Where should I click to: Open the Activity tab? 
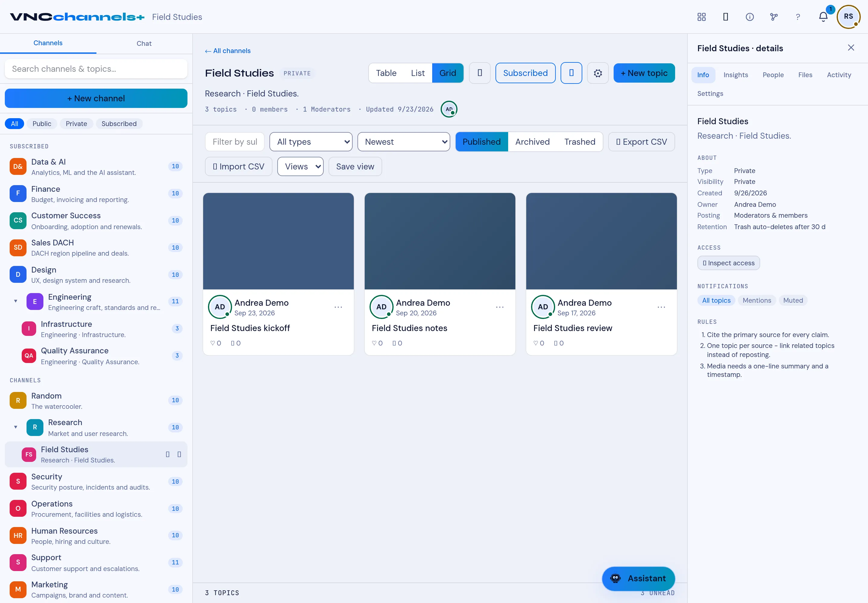click(x=838, y=75)
